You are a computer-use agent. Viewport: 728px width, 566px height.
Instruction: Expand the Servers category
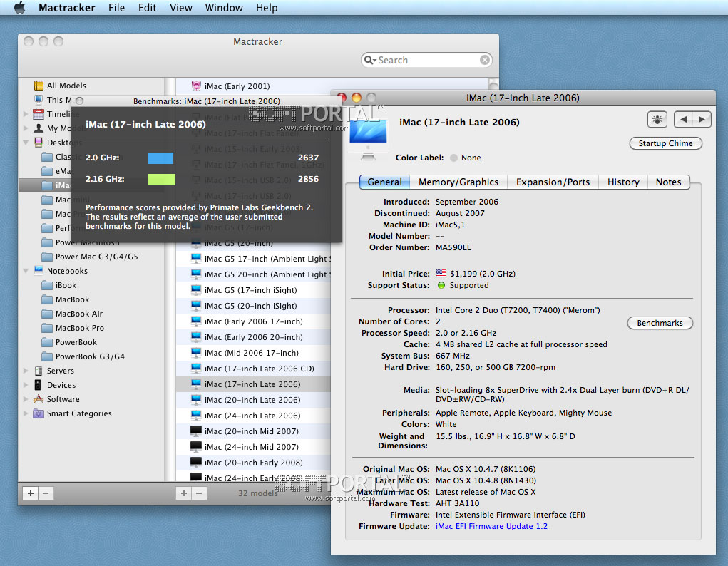point(26,371)
